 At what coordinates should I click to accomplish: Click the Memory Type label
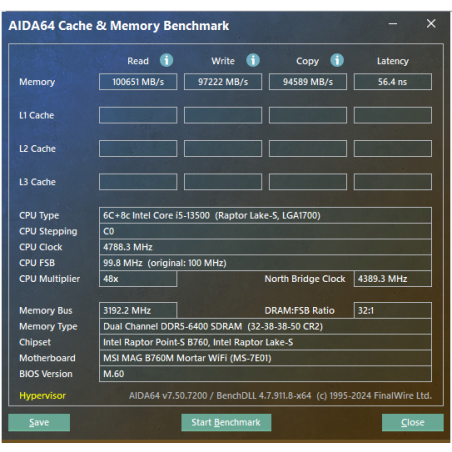[48, 327]
